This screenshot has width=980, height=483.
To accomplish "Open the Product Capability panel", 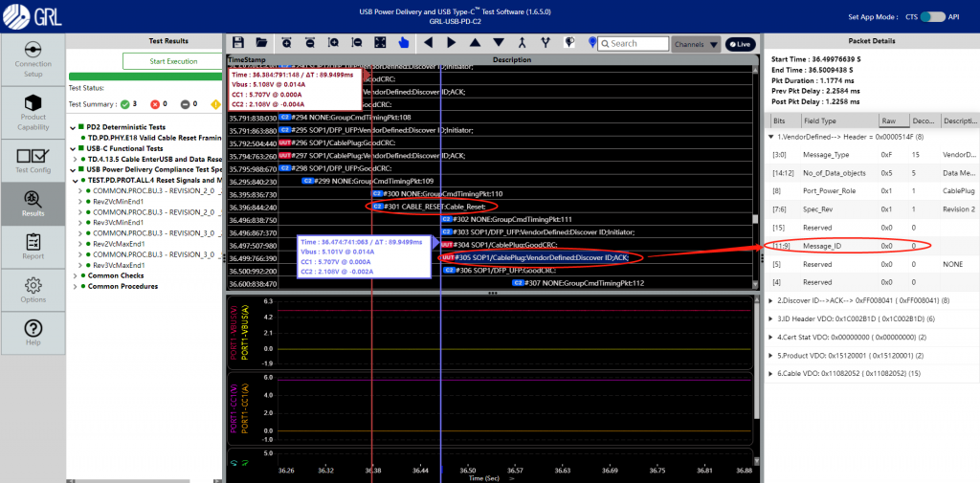I will (x=33, y=112).
